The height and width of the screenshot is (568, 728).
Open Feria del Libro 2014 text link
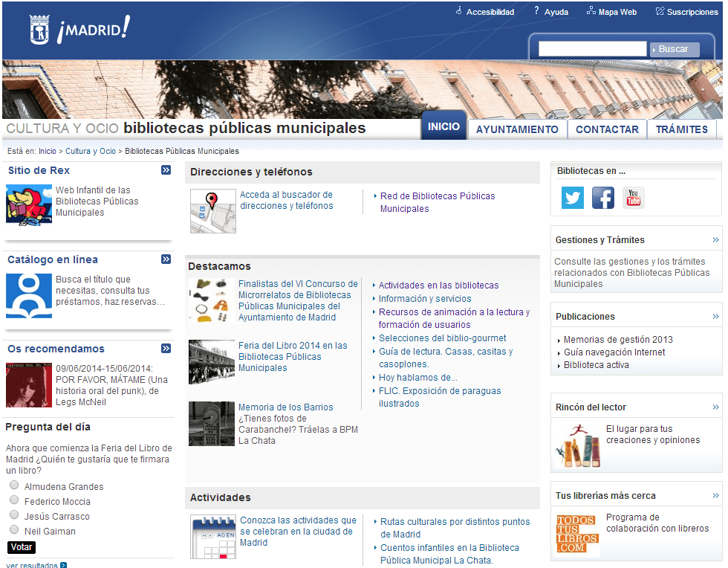click(x=293, y=357)
